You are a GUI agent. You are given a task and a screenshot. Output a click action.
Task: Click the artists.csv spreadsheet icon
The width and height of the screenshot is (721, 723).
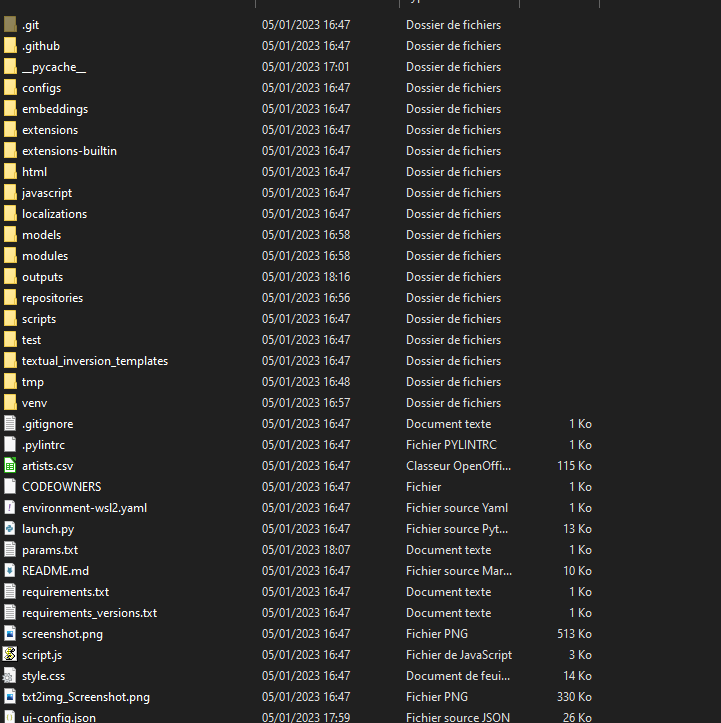click(x=10, y=466)
